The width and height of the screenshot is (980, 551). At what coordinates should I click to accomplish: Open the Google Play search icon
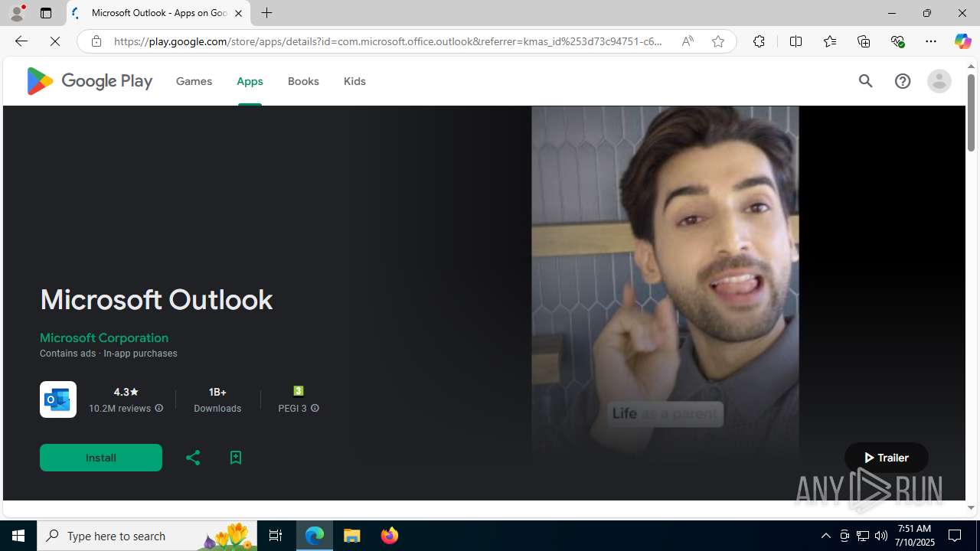(866, 81)
